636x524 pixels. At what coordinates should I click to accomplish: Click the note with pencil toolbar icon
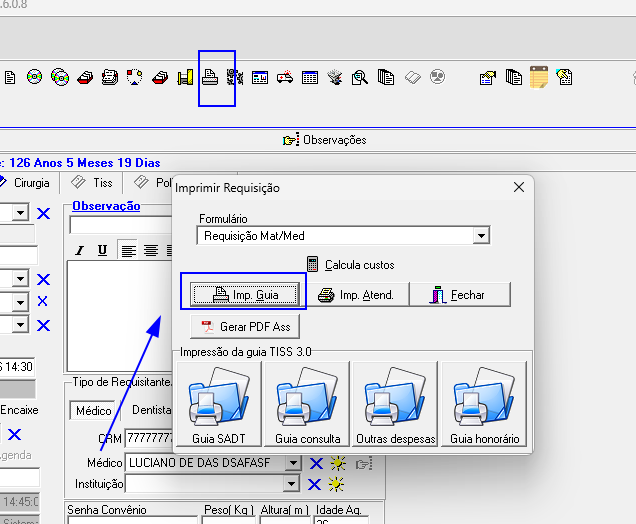point(564,77)
